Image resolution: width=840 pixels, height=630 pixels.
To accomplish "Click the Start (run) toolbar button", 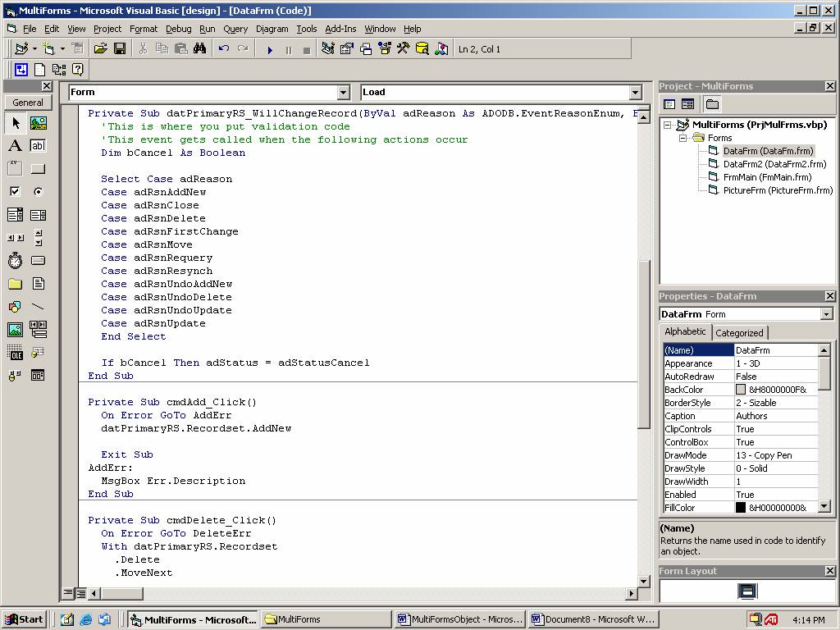I will [x=270, y=49].
